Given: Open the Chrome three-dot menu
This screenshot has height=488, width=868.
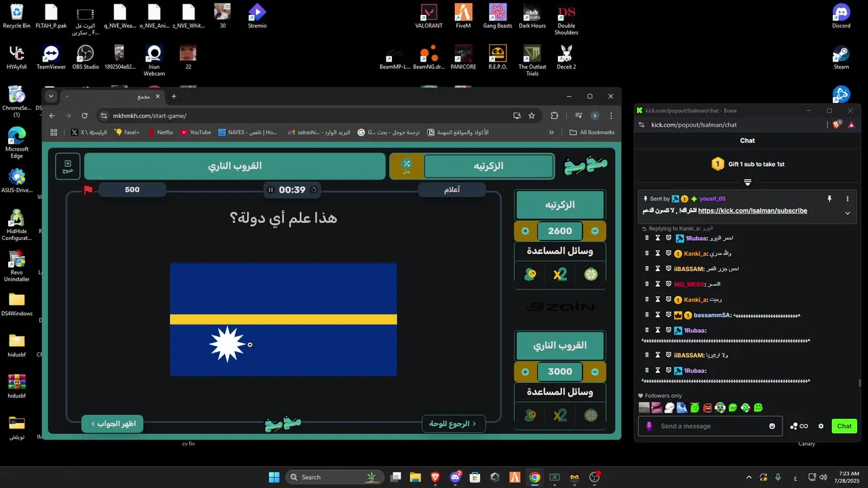Looking at the screenshot, I should (x=611, y=115).
